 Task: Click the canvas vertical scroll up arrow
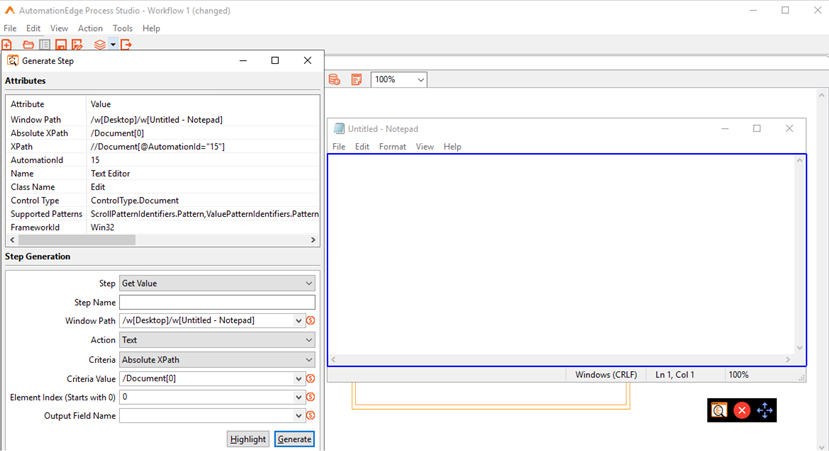pos(822,95)
